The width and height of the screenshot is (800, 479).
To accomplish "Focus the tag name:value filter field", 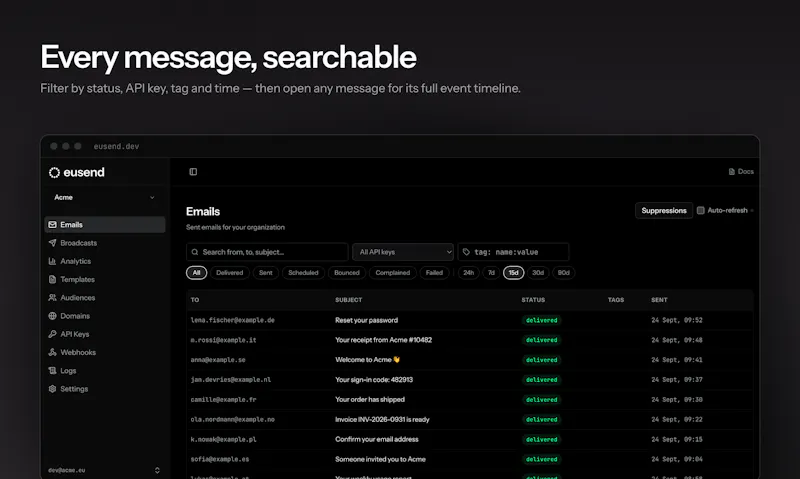I will [513, 252].
